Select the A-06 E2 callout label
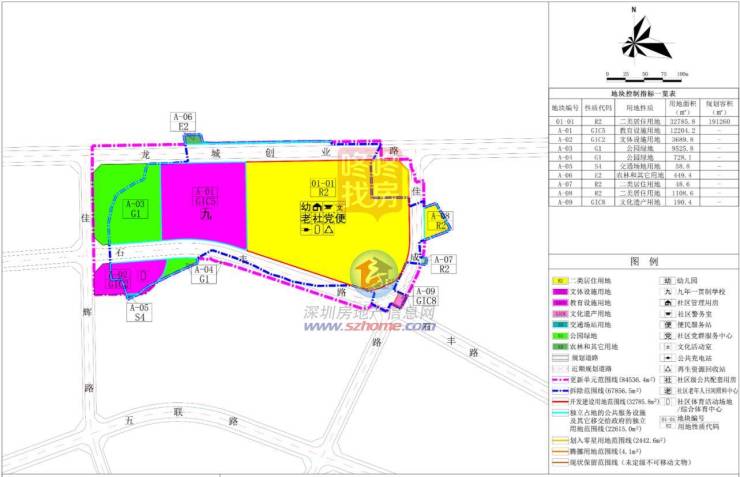Viewport: 740px width, 477px height. pyautogui.click(x=184, y=122)
